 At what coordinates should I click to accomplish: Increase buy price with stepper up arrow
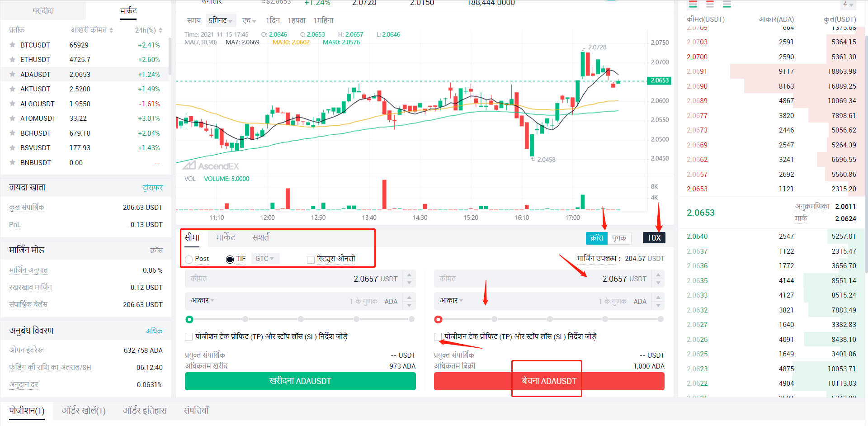click(409, 275)
